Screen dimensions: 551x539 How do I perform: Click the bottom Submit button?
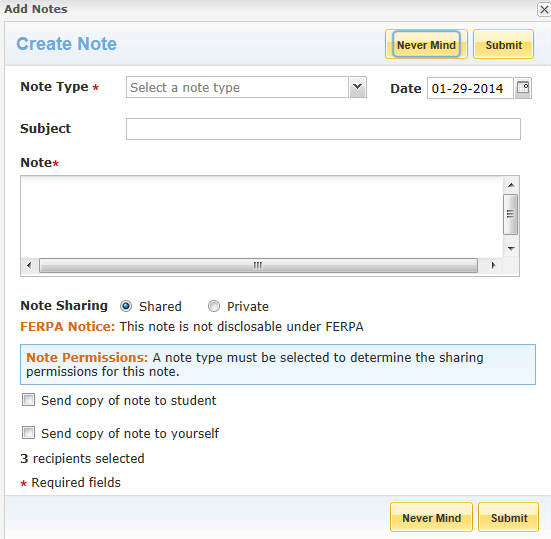(x=509, y=517)
